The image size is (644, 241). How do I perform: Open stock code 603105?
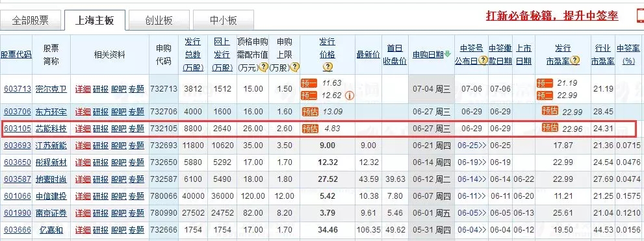point(18,129)
